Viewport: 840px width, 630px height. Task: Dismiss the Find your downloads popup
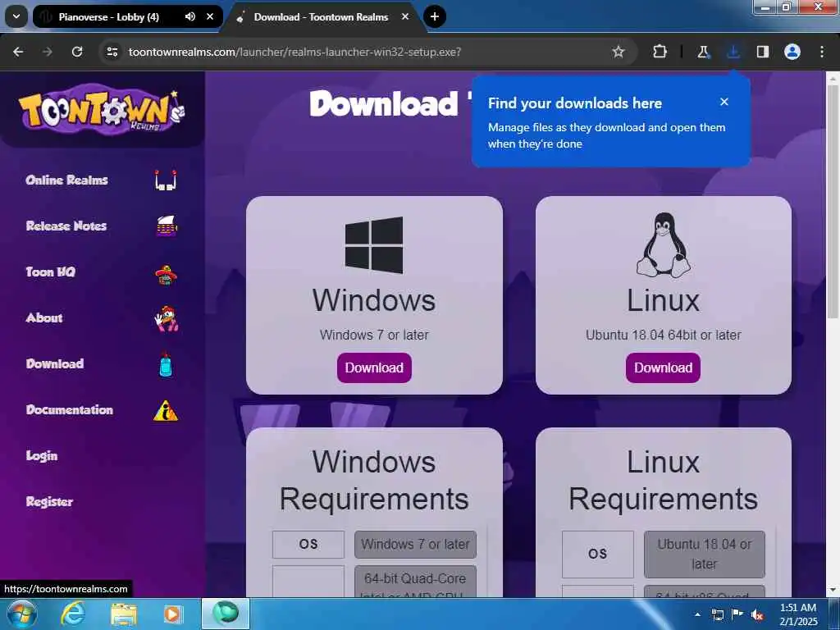[724, 102]
